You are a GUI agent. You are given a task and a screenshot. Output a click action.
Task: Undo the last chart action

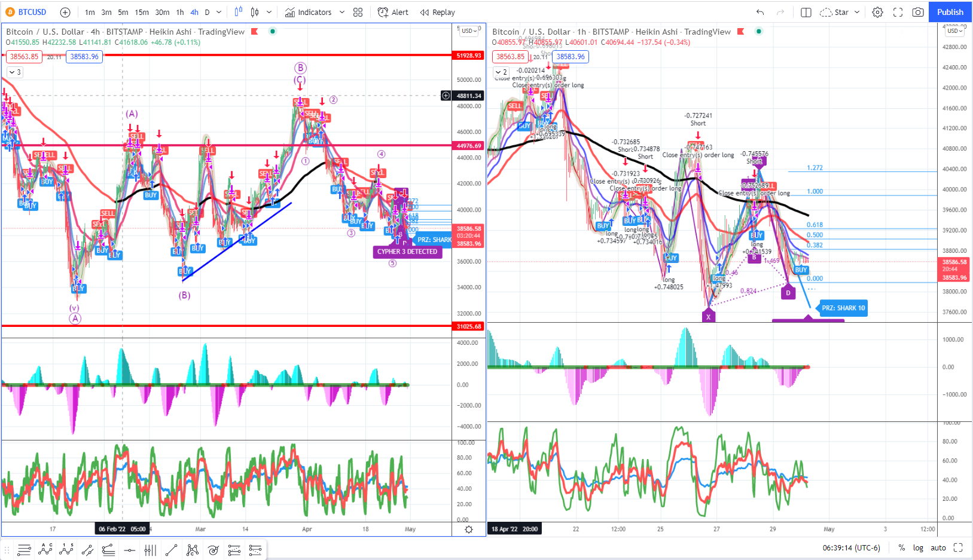pyautogui.click(x=760, y=12)
